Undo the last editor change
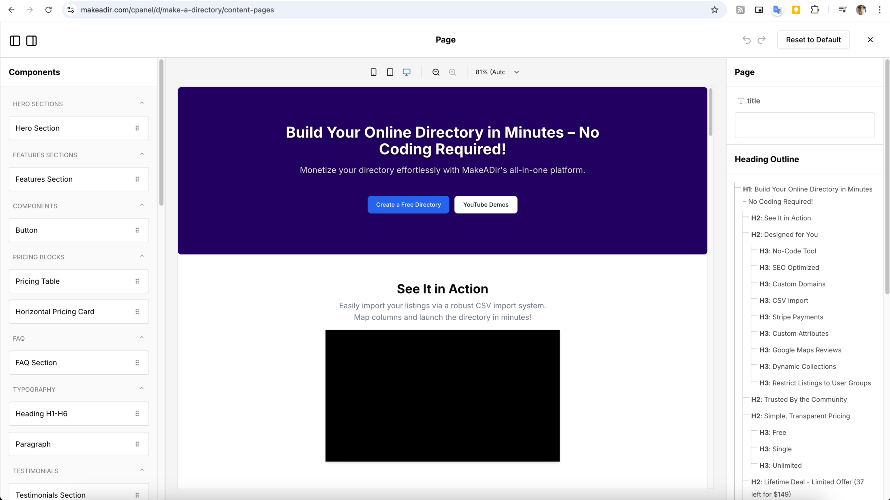The height and width of the screenshot is (500, 890). (747, 40)
